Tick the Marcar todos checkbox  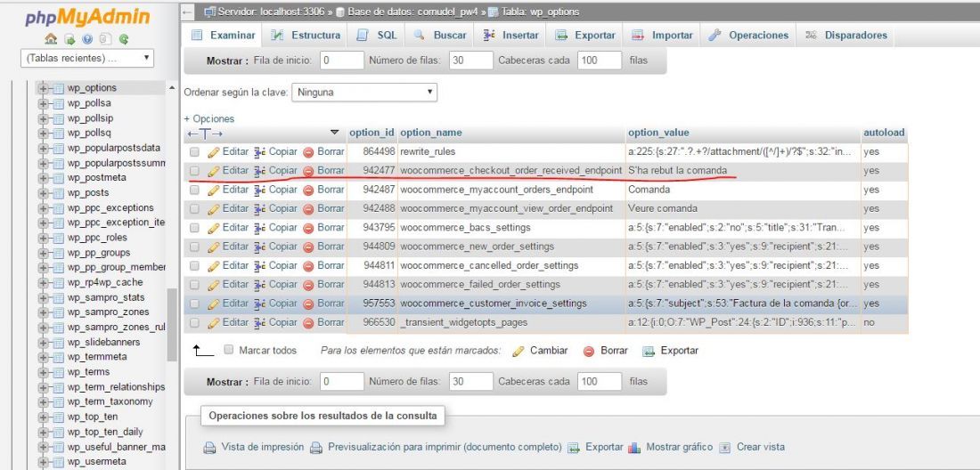[229, 350]
